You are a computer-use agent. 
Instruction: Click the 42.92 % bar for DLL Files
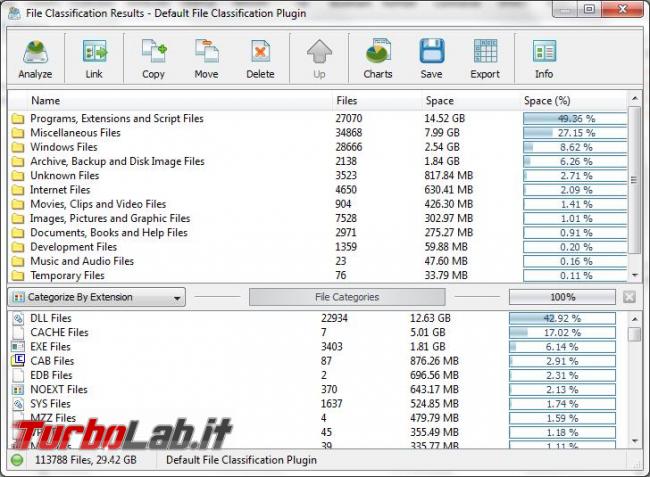[x=562, y=318]
